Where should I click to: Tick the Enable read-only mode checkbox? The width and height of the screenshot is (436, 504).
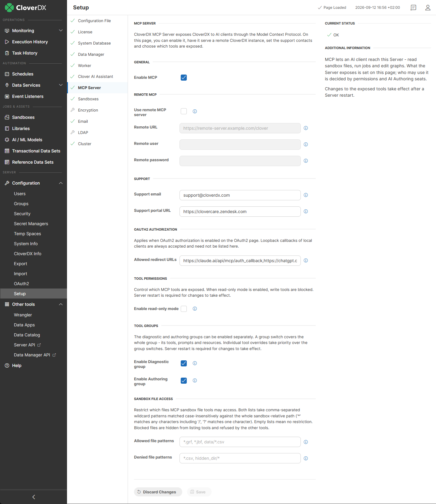(184, 309)
